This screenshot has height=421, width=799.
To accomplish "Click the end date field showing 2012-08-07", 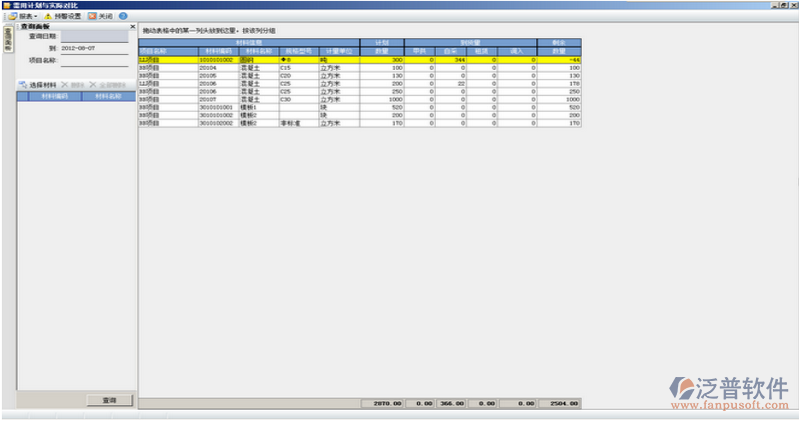I will (x=94, y=48).
